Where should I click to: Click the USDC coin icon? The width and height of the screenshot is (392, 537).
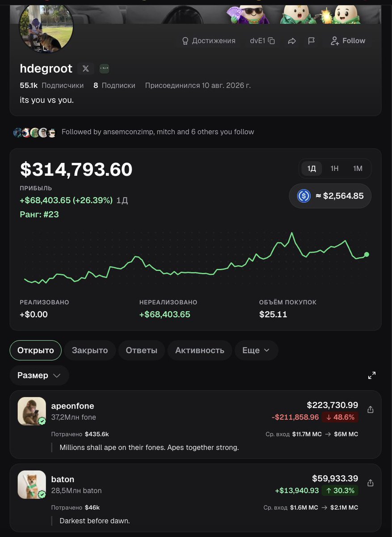(304, 196)
